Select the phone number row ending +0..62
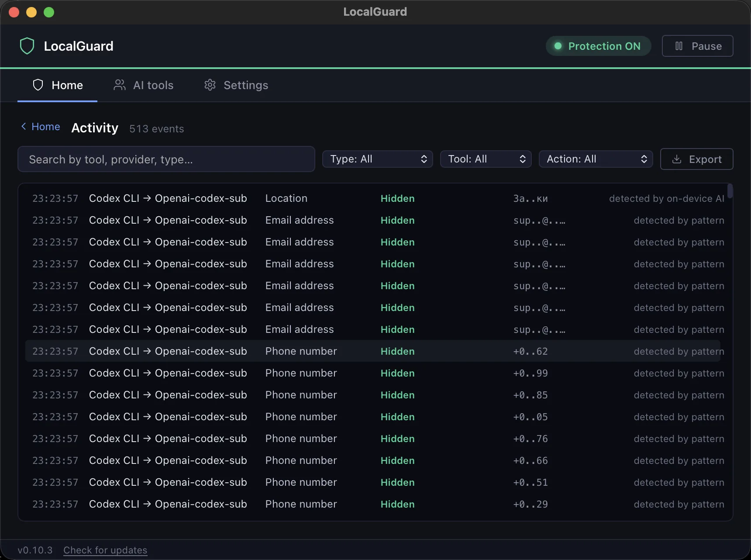The height and width of the screenshot is (560, 751). coord(373,351)
